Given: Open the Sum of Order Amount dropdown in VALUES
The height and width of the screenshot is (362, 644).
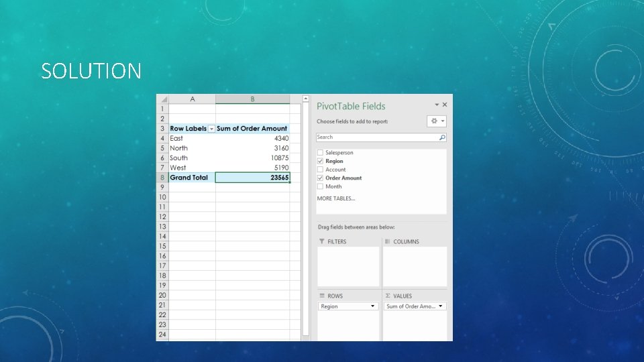Looking at the screenshot, I should pos(441,306).
